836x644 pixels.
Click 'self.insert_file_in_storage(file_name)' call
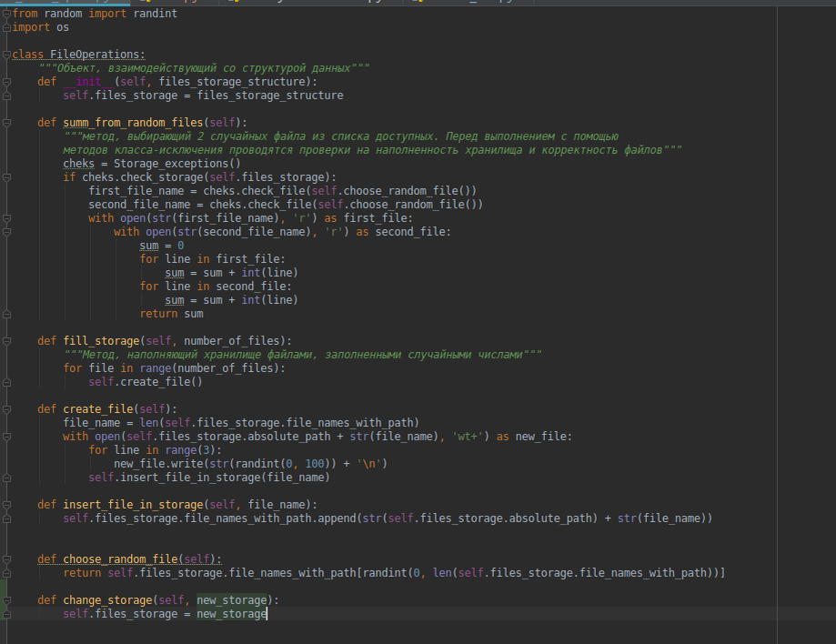209,478
